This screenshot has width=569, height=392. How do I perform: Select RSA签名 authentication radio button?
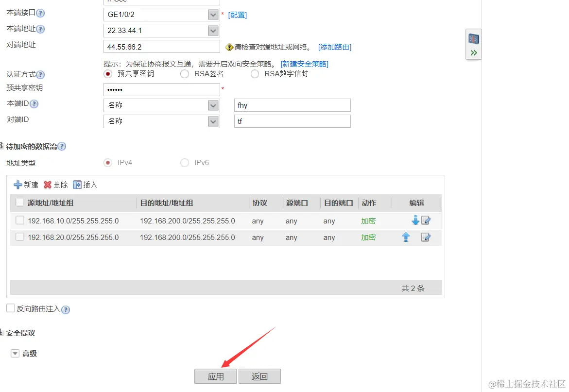click(x=185, y=74)
